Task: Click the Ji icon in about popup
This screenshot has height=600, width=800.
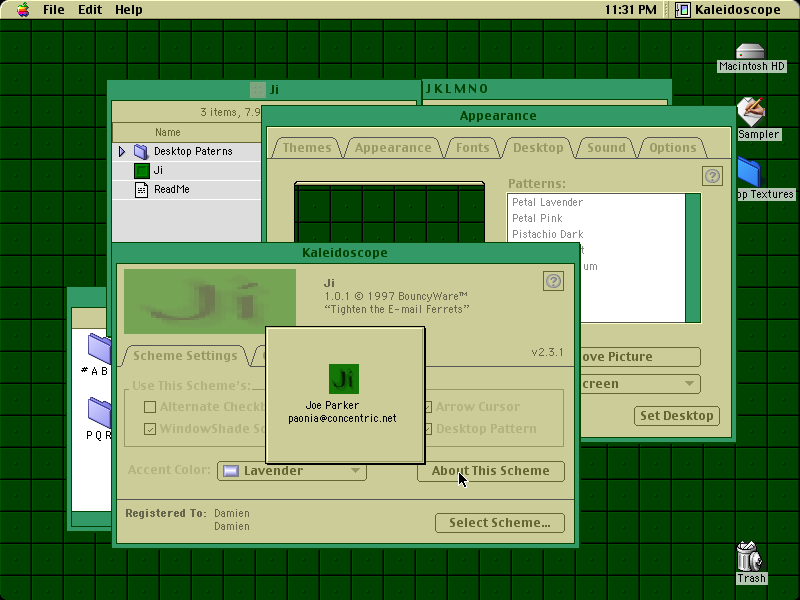Action: 344,379
